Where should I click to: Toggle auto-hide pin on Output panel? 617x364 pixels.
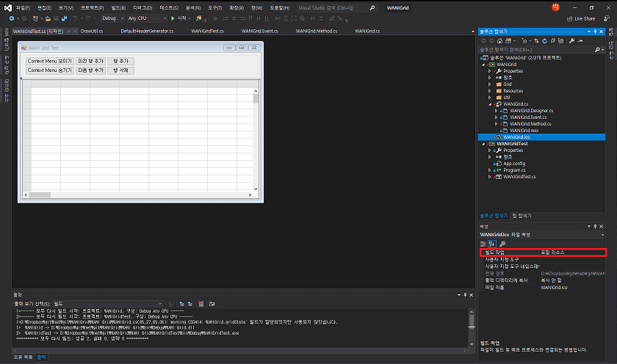pos(465,295)
